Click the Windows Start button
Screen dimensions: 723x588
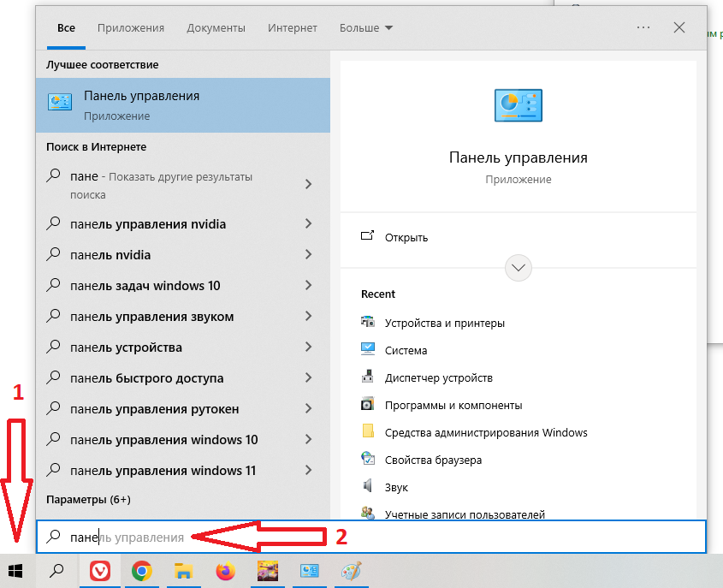tap(15, 571)
